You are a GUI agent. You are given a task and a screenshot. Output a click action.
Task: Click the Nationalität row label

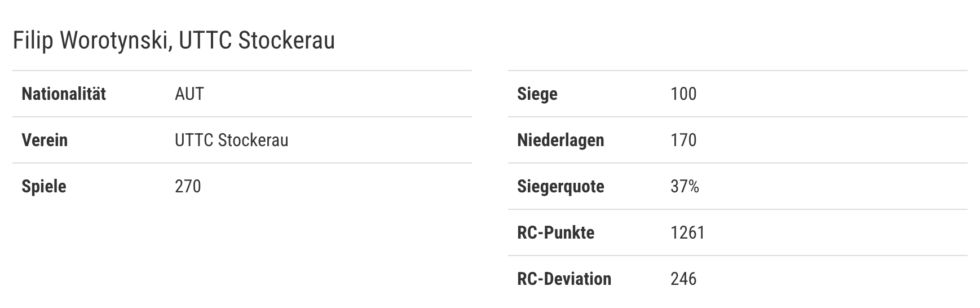[64, 94]
